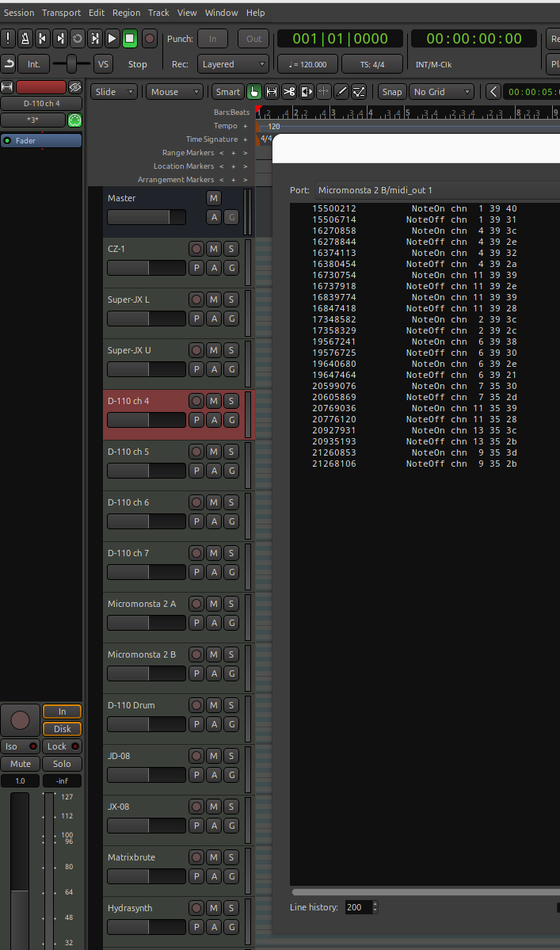The width and height of the screenshot is (560, 950).
Task: Open the Transport menu
Action: click(61, 13)
